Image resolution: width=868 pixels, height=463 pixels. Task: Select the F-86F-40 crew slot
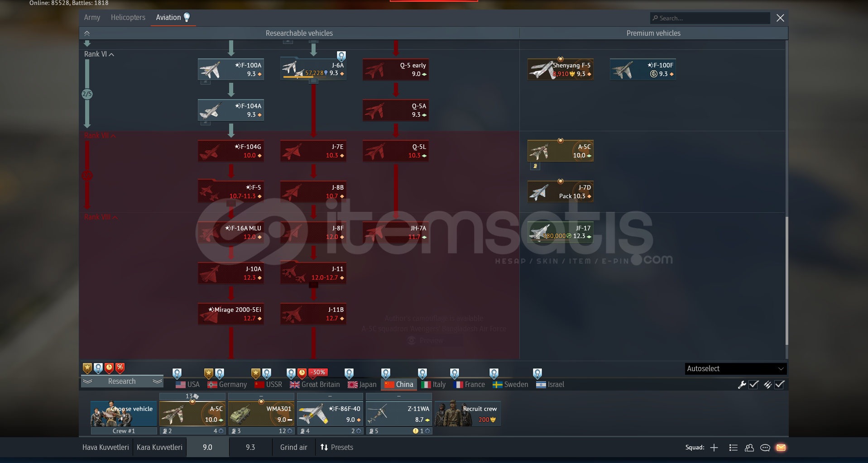(330, 414)
